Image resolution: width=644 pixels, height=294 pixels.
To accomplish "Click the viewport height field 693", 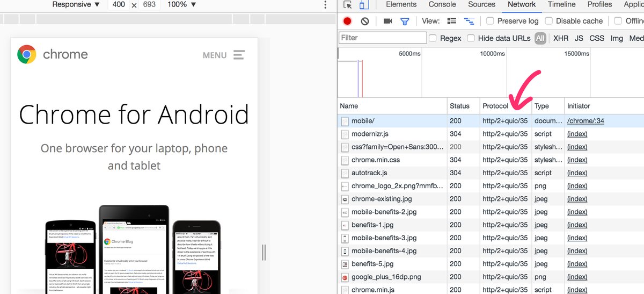I will click(149, 4).
